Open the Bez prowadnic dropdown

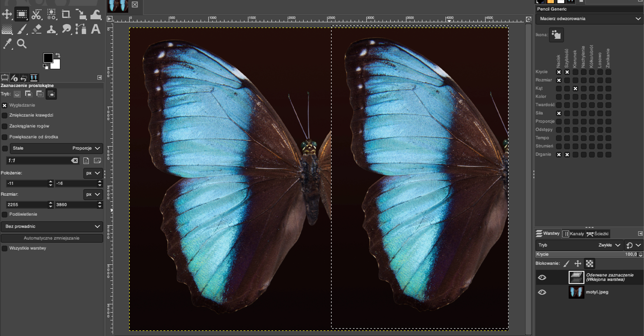pos(52,226)
